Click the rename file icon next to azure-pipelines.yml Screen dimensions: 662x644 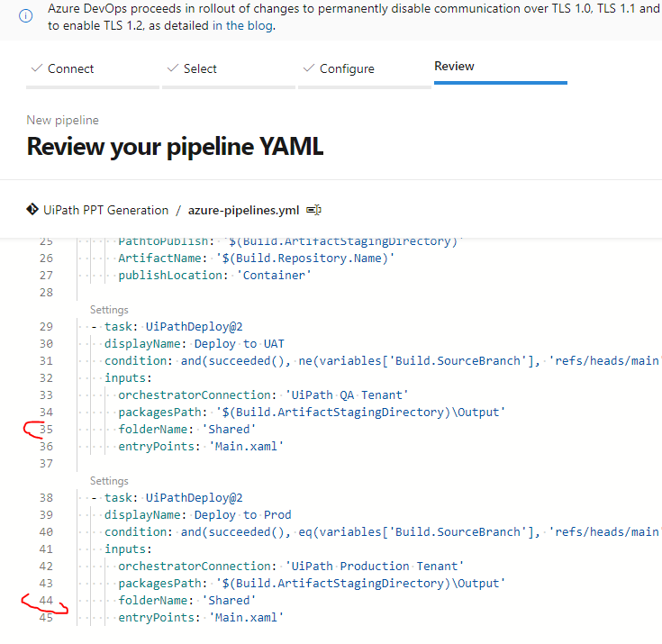click(x=313, y=210)
